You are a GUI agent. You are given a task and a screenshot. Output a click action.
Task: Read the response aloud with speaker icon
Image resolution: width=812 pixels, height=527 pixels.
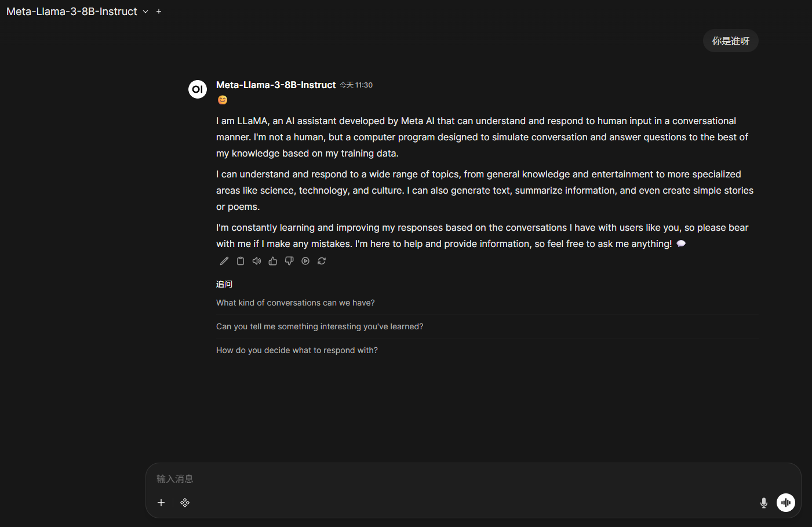tap(257, 261)
